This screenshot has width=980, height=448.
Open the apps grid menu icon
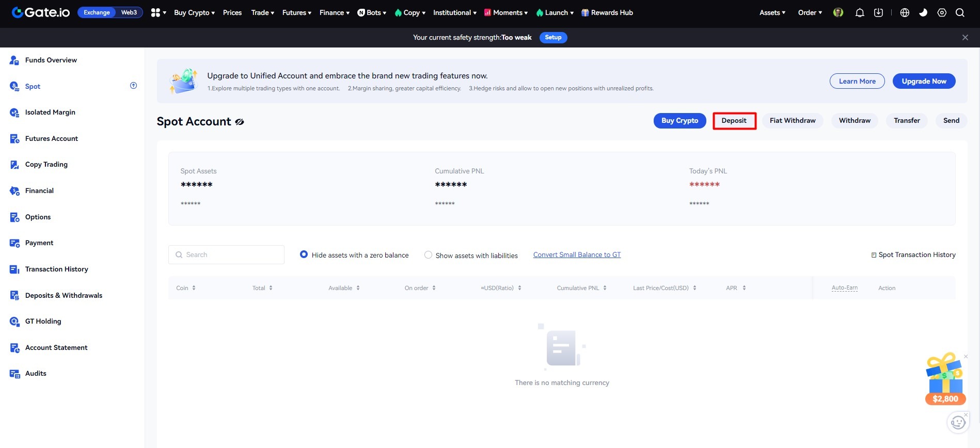[155, 12]
